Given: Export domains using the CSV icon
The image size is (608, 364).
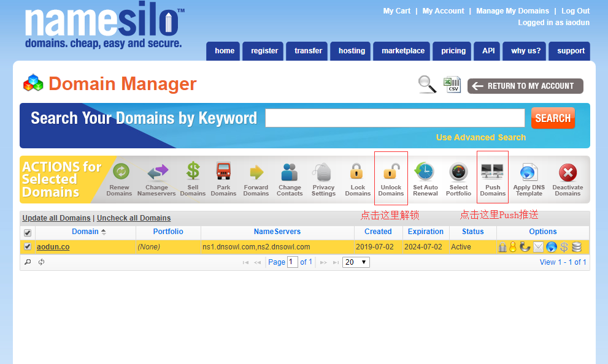Looking at the screenshot, I should (x=452, y=85).
